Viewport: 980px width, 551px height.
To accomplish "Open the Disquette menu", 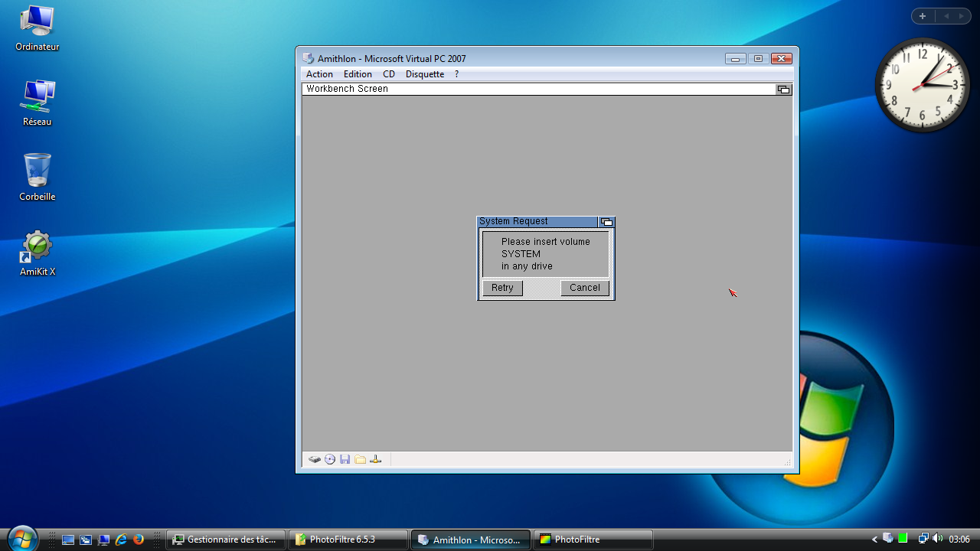I will click(x=425, y=74).
